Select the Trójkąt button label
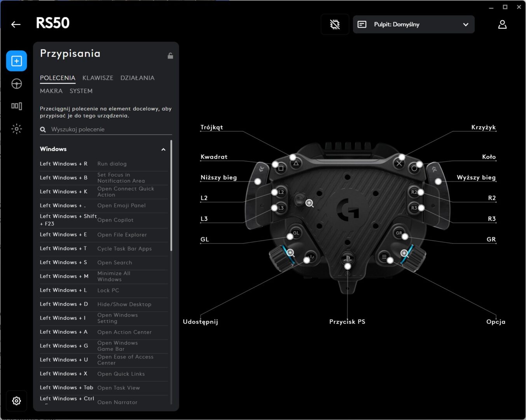This screenshot has height=420, width=526. coord(211,127)
